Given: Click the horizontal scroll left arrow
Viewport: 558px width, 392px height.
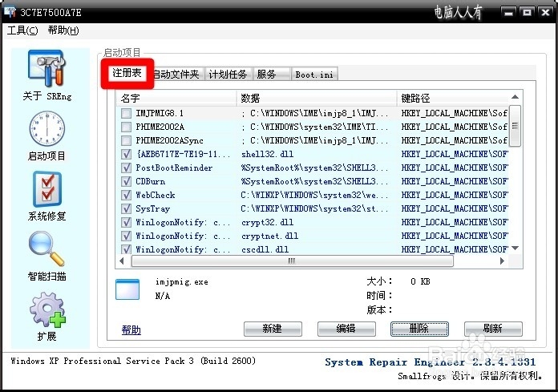Looking at the screenshot, I should coord(122,261).
